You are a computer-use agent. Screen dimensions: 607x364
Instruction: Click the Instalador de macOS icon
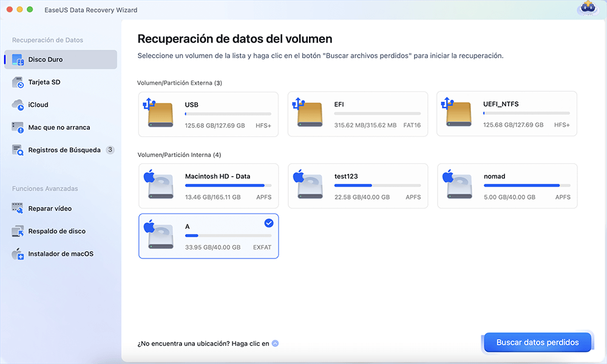pyautogui.click(x=18, y=254)
